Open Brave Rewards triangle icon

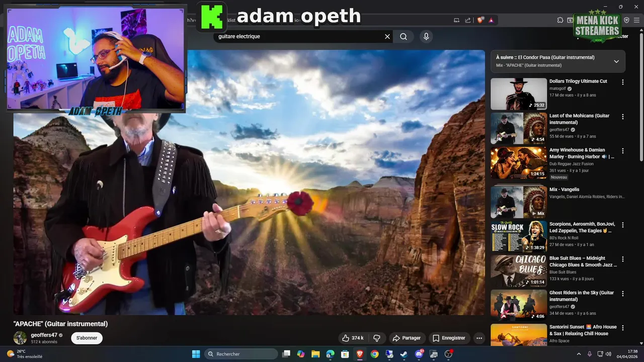click(x=491, y=20)
